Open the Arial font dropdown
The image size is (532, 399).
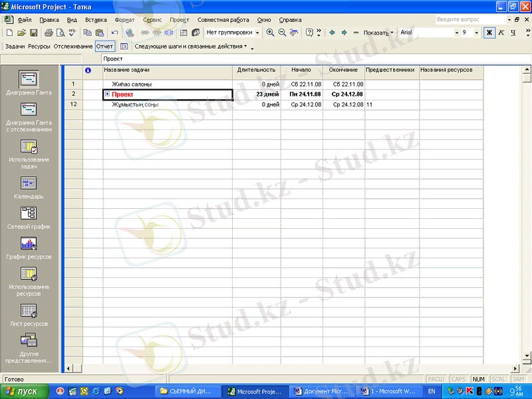tap(457, 33)
